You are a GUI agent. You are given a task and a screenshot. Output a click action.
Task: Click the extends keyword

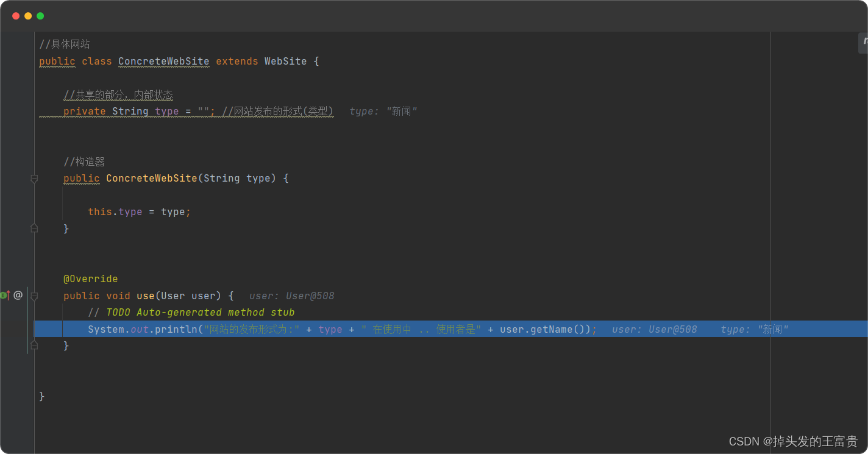(237, 61)
